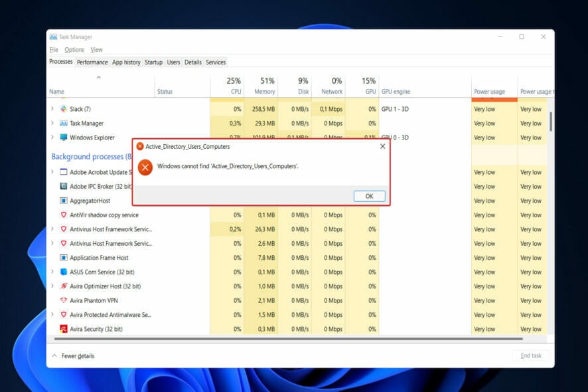Screen dimensions: 588x392
Task: Switch to the Performance tab
Action: click(x=92, y=62)
